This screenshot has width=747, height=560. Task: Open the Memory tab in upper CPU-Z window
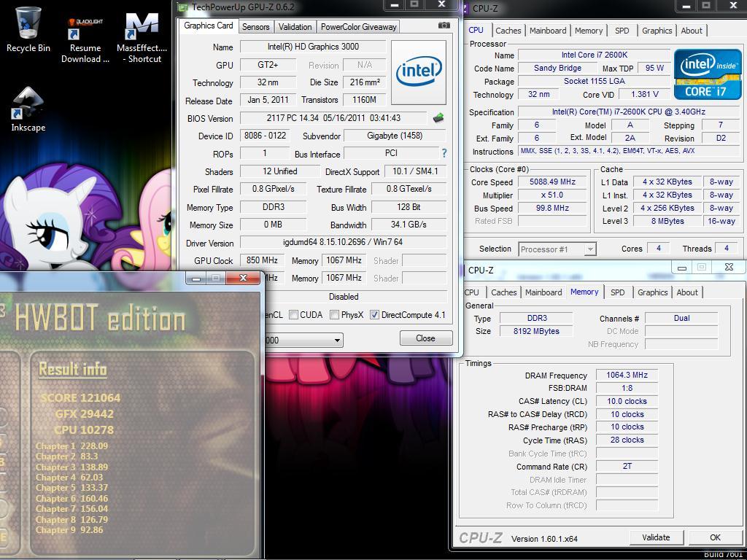tap(589, 31)
